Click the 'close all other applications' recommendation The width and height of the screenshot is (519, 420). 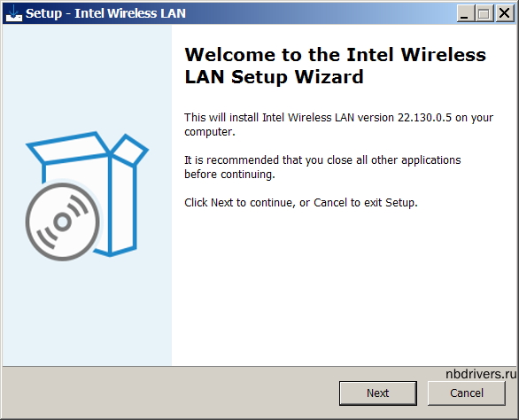coord(322,167)
